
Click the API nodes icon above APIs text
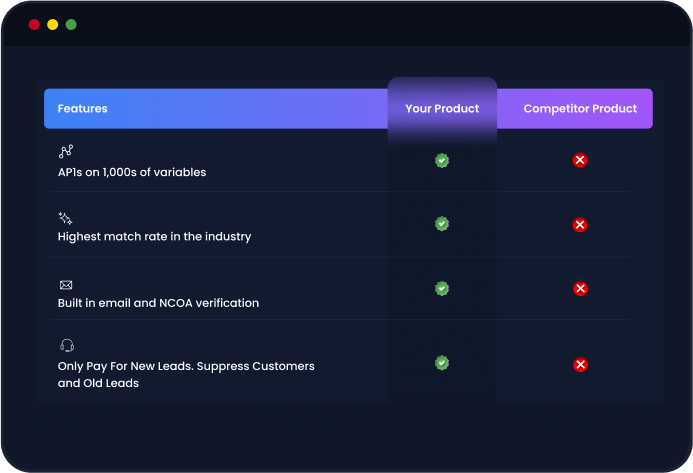tap(66, 152)
